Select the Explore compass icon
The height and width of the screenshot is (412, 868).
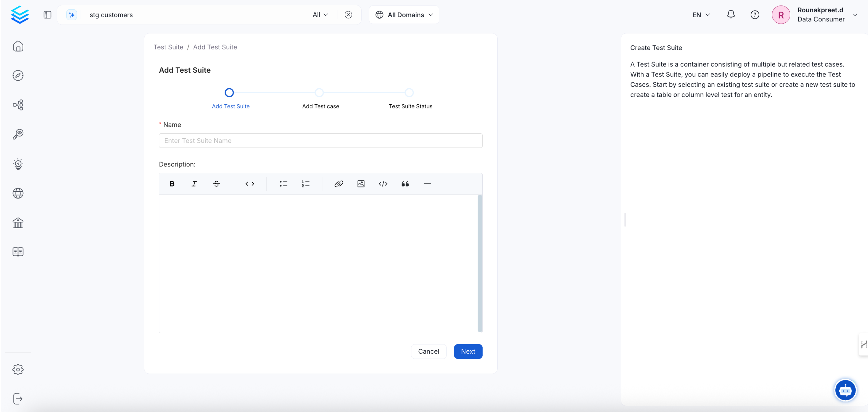(18, 75)
